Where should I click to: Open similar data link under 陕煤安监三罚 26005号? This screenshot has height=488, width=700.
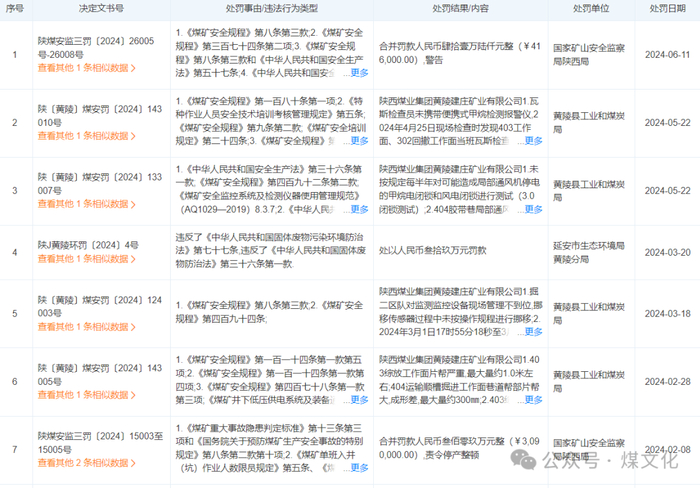coord(87,68)
